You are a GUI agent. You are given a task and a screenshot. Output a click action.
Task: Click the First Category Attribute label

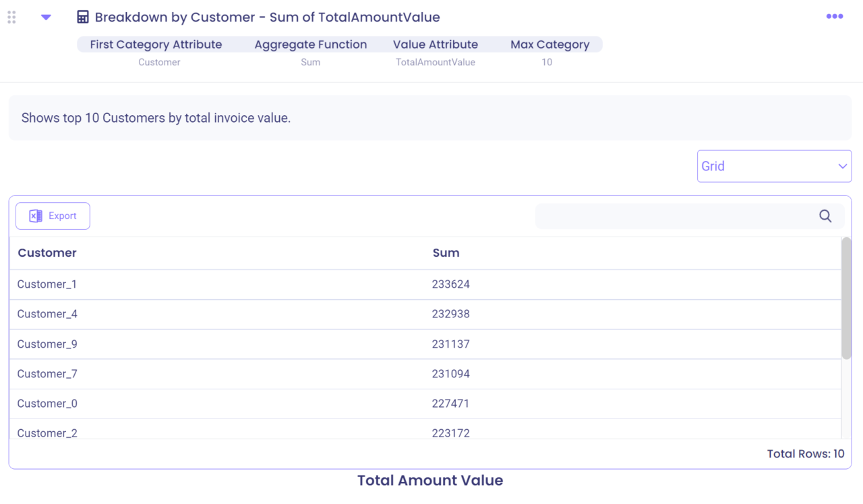tap(156, 44)
